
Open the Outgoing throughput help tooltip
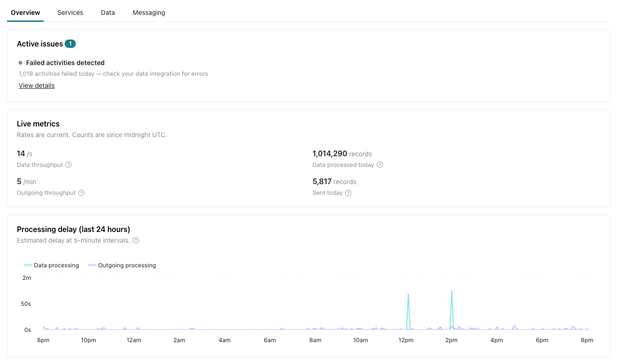click(x=82, y=192)
